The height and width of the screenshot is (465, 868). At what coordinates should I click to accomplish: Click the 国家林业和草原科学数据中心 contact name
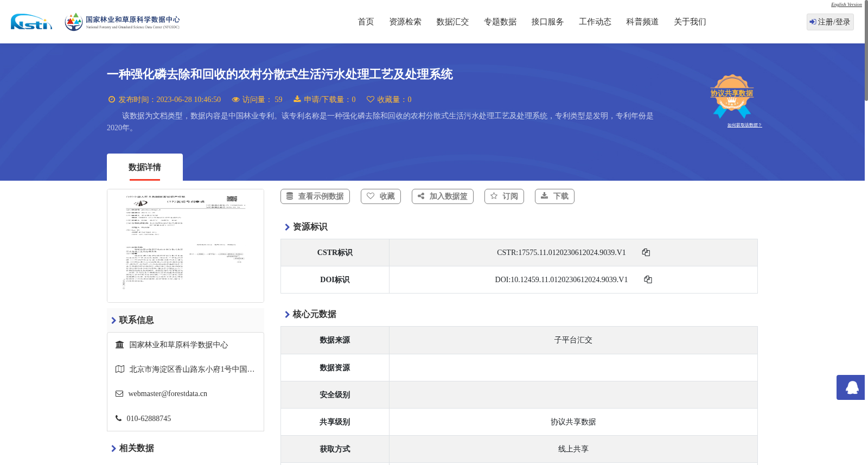[178, 345]
